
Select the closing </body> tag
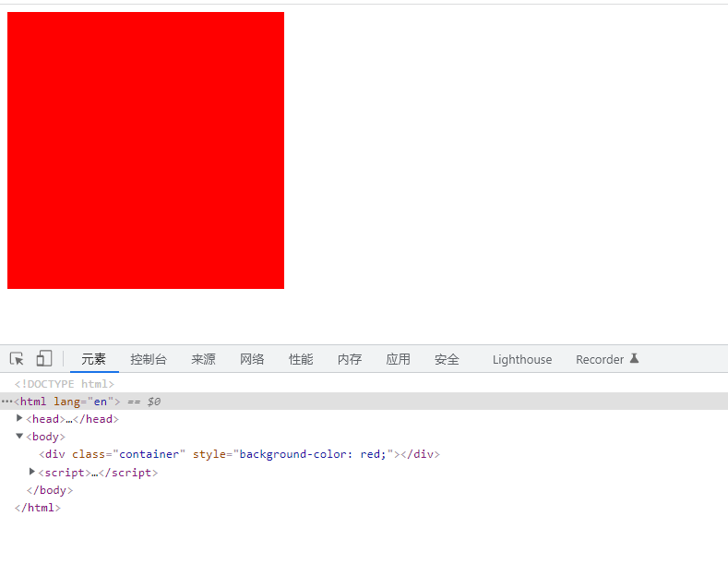click(50, 490)
